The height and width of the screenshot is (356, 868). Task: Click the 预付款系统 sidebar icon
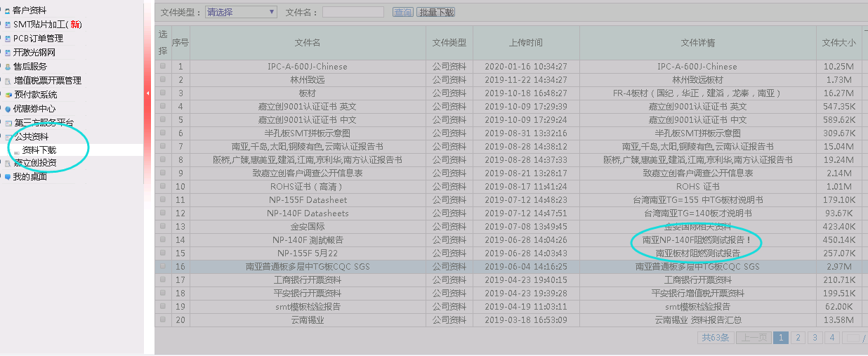click(x=8, y=95)
